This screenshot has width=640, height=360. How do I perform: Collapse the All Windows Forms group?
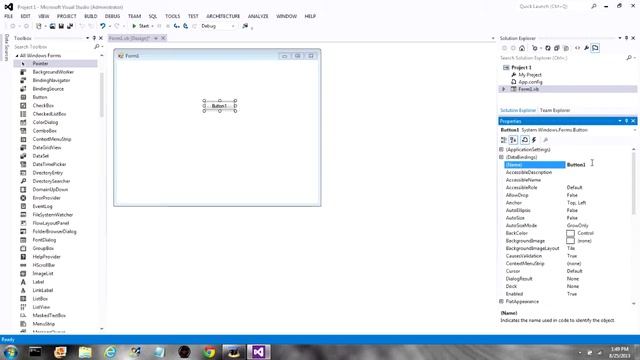click(x=17, y=56)
